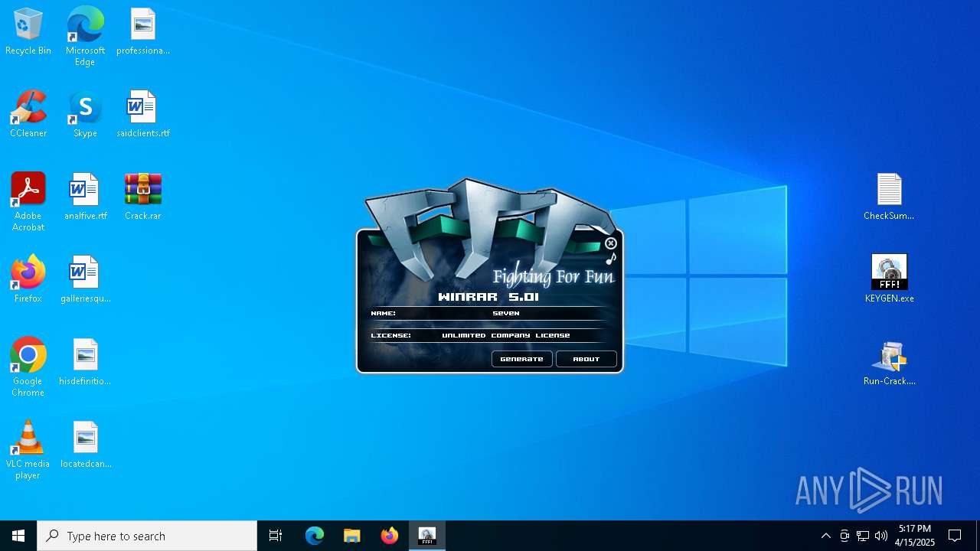
Task: Select the analfive.rtf document
Action: point(85,197)
